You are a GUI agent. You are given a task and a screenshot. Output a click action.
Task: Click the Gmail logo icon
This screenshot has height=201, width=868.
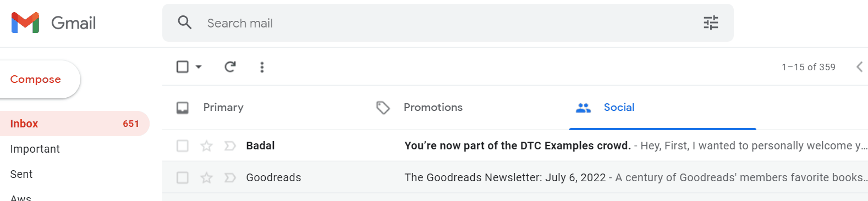25,23
